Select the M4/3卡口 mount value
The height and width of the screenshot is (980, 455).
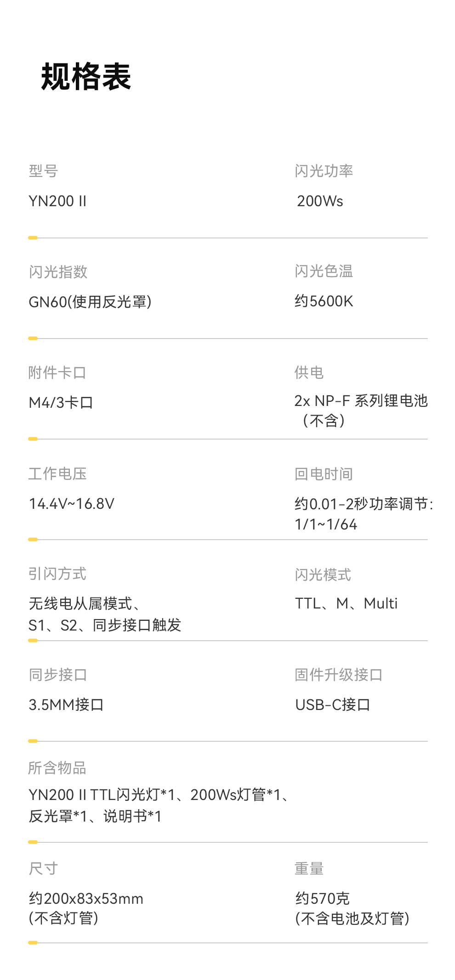click(x=61, y=403)
